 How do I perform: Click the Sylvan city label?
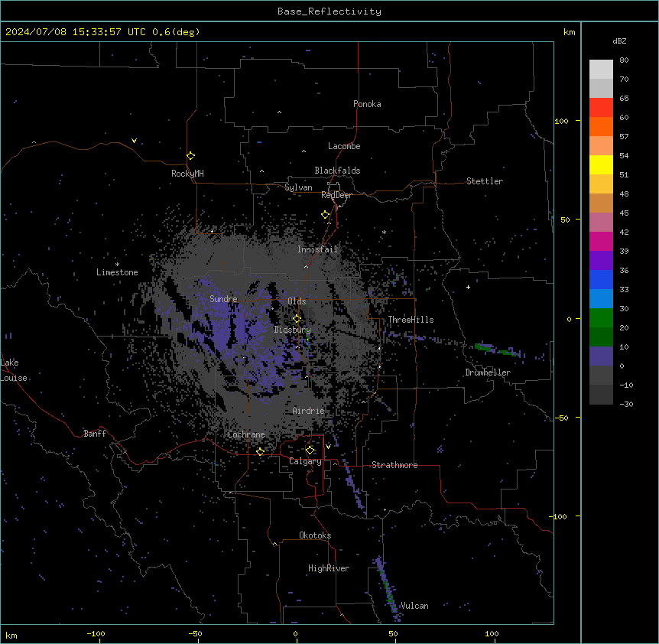298,187
